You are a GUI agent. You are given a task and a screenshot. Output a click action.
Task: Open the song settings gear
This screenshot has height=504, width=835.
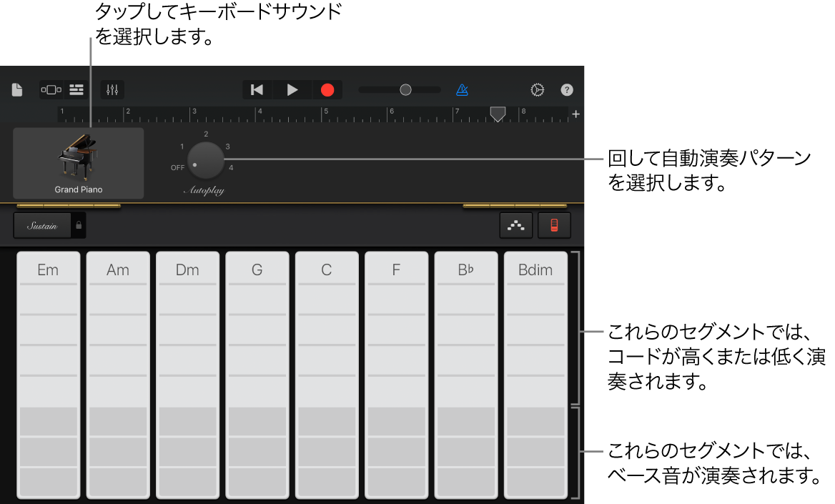pyautogui.click(x=537, y=89)
